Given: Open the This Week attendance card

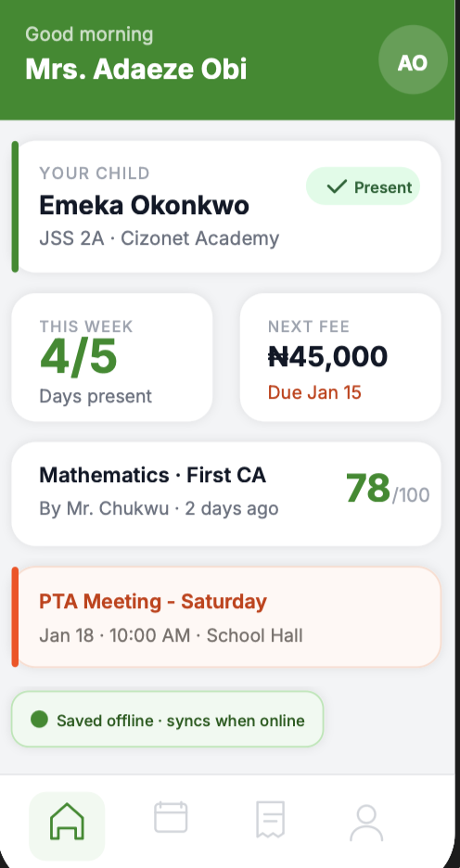Looking at the screenshot, I should point(112,357).
